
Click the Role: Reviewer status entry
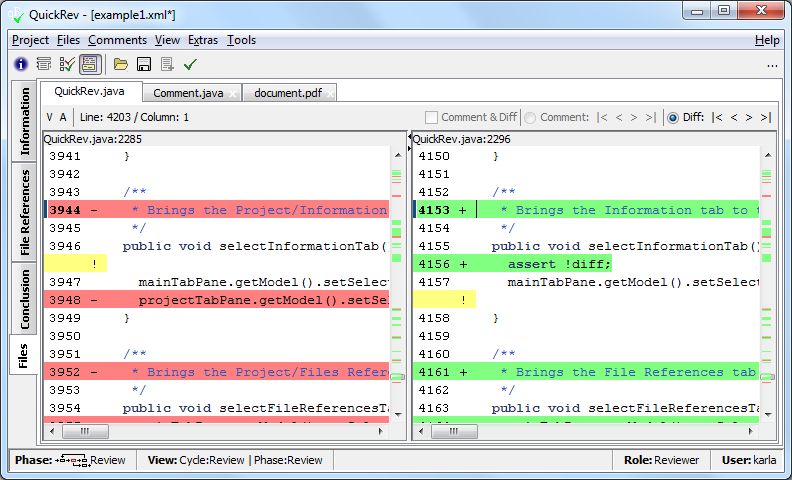pos(661,460)
